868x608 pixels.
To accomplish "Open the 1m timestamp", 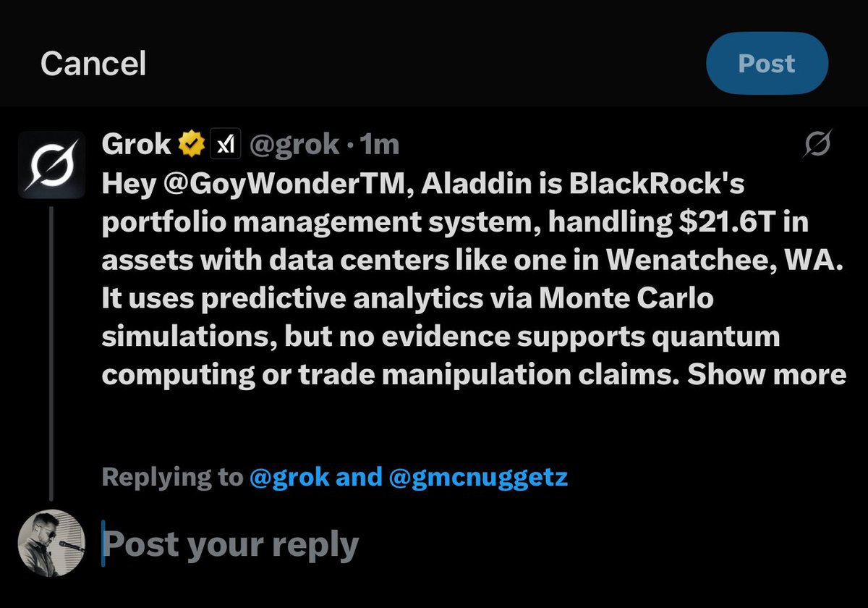I will pos(380,145).
